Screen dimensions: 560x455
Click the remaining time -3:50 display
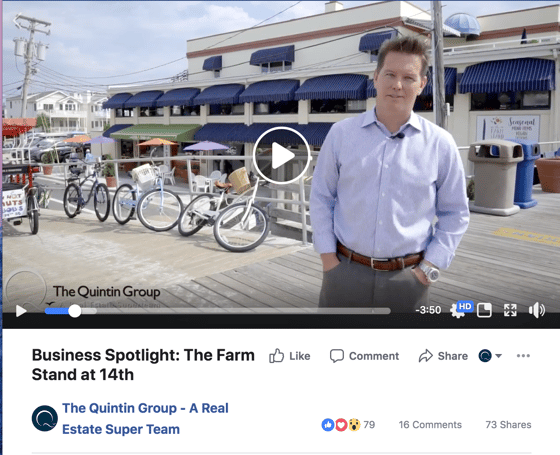click(428, 310)
